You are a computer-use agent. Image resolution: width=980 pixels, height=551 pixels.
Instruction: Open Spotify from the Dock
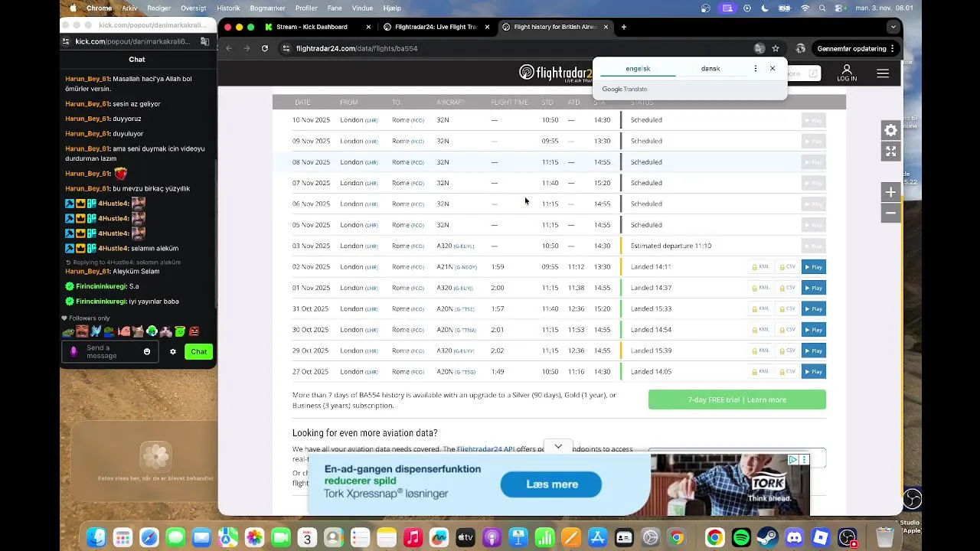[x=741, y=537]
